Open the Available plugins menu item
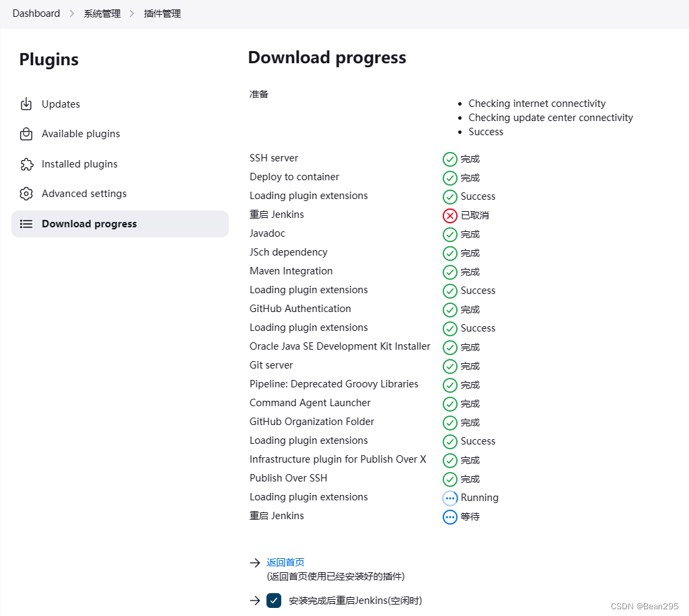Image resolution: width=689 pixels, height=616 pixels. tap(81, 134)
